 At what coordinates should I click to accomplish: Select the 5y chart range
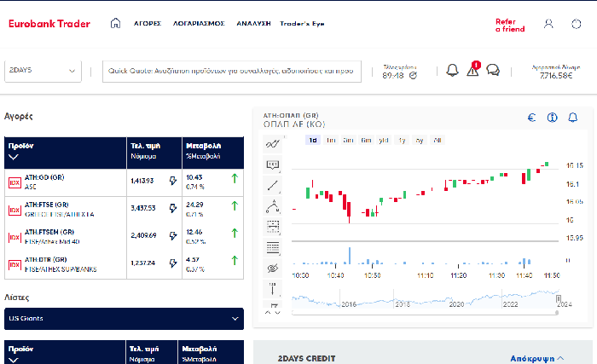420,140
